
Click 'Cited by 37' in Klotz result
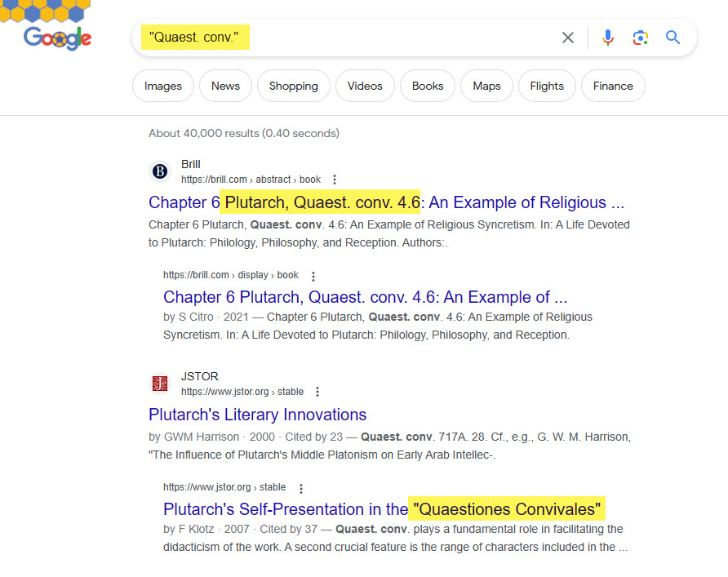click(x=288, y=529)
